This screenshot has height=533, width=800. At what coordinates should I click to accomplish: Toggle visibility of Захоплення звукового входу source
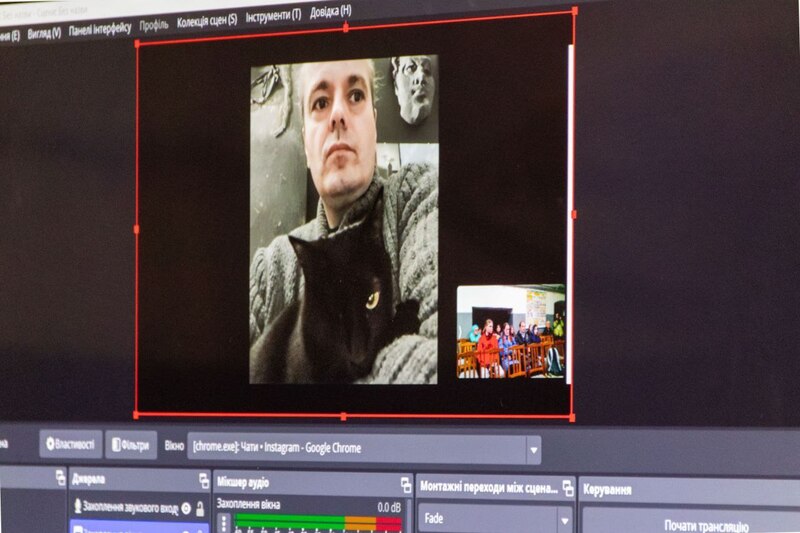[x=186, y=508]
